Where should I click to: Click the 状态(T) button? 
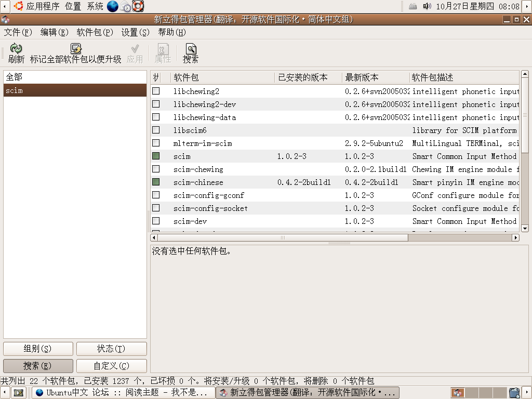(112, 349)
